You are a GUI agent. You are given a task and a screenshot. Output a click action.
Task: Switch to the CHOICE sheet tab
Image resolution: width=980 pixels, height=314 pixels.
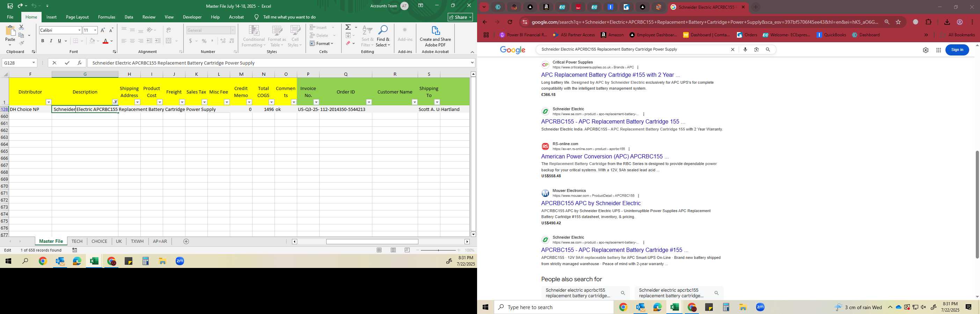[x=99, y=241]
